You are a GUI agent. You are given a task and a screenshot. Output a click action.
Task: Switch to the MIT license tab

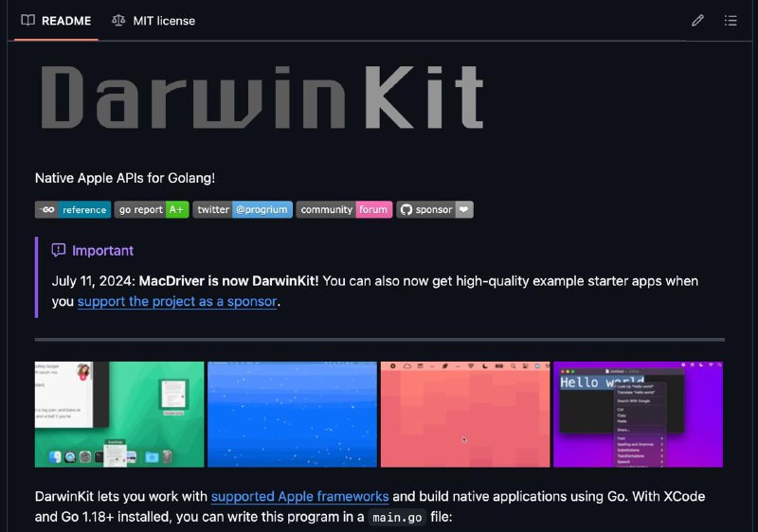pyautogui.click(x=153, y=21)
